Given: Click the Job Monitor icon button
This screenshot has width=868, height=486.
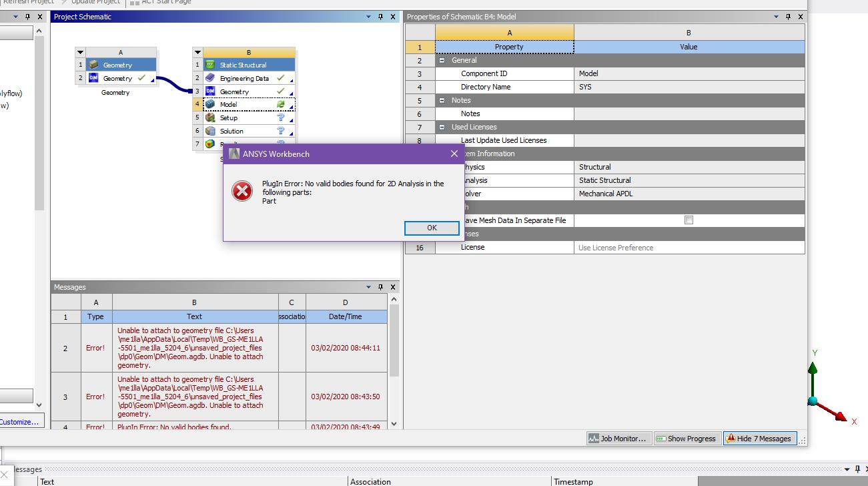Looking at the screenshot, I should click(x=594, y=439).
